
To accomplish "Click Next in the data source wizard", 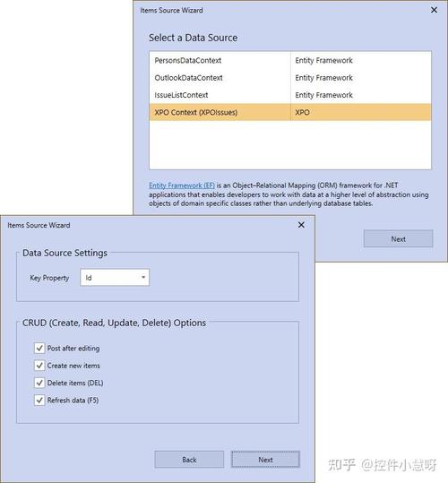I will click(x=398, y=238).
